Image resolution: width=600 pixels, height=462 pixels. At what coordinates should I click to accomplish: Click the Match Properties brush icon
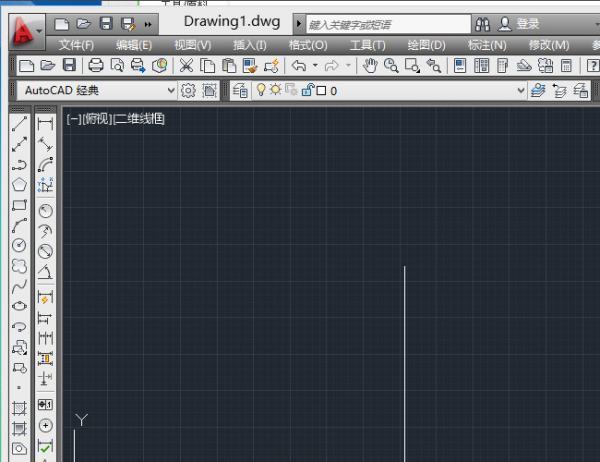(250, 65)
